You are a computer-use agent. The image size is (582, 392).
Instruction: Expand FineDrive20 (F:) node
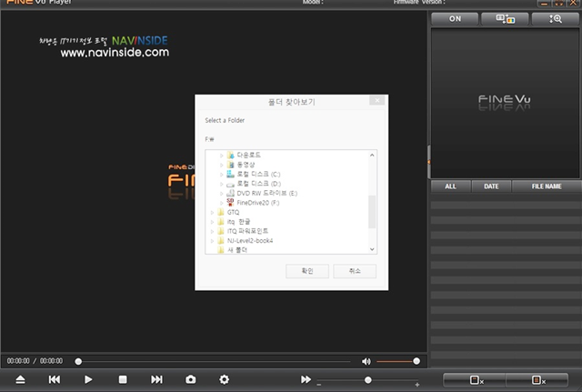[x=222, y=203]
